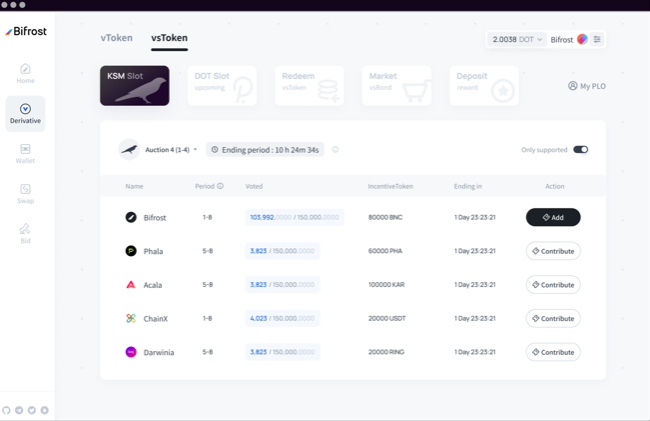Click the Bifrost account name at top right
This screenshot has width=650, height=421.
pyautogui.click(x=561, y=39)
